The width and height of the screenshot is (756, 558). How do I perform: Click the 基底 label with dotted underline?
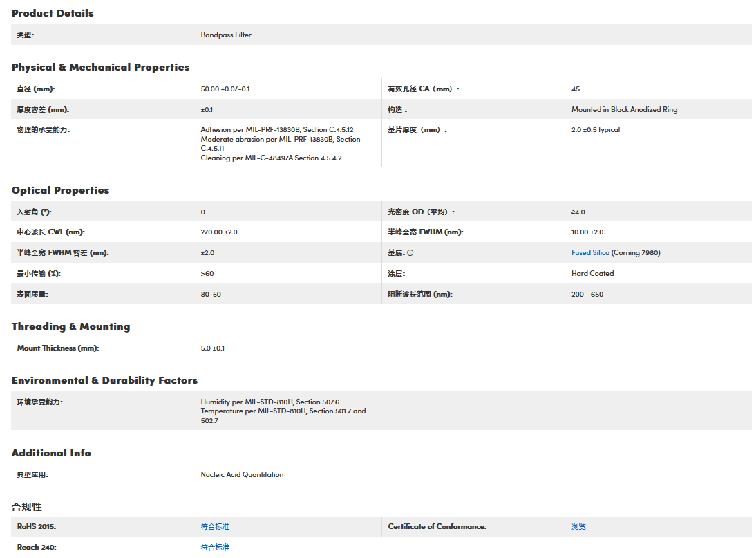tap(396, 253)
